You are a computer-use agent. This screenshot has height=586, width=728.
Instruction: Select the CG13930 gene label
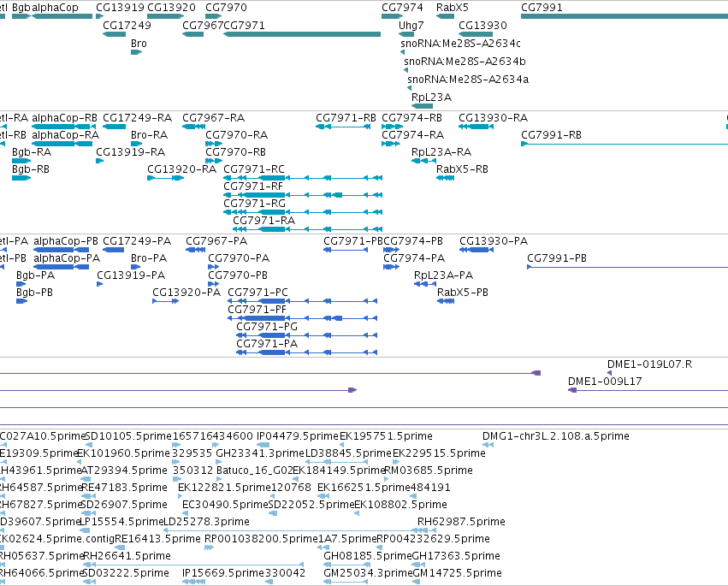(482, 26)
